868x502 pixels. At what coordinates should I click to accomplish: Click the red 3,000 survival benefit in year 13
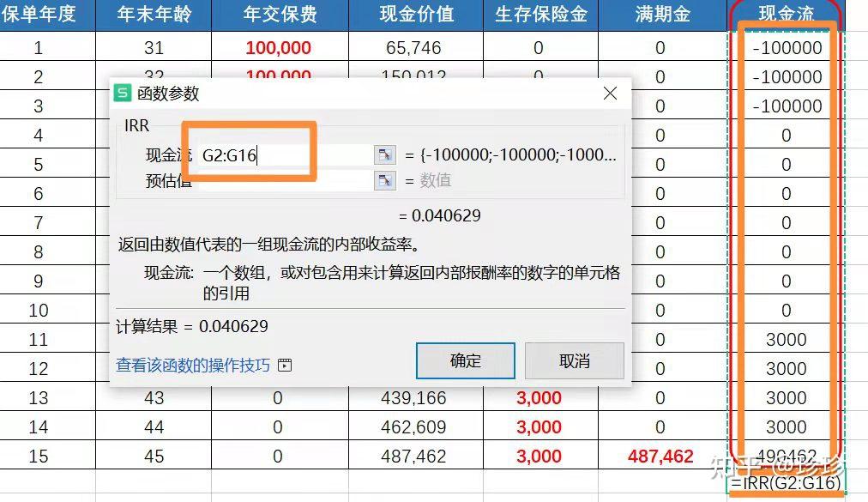click(539, 398)
